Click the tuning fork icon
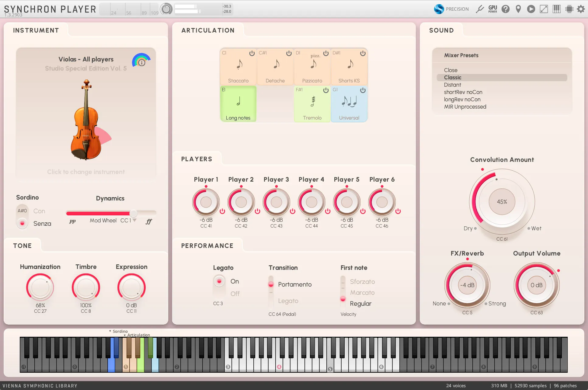Screen dimensions: 588x390 click(x=480, y=9)
